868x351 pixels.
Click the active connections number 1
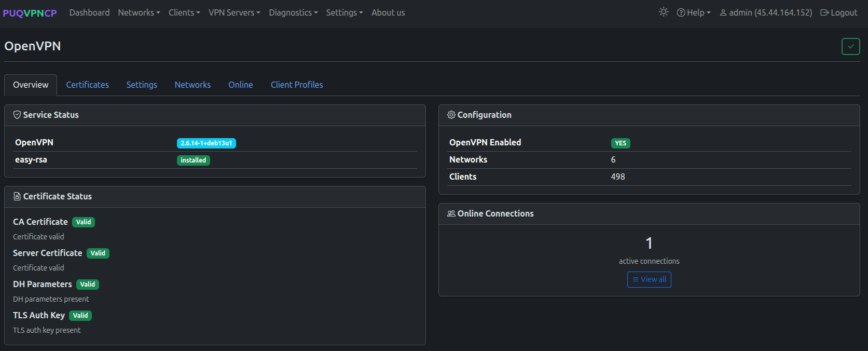pyautogui.click(x=649, y=243)
